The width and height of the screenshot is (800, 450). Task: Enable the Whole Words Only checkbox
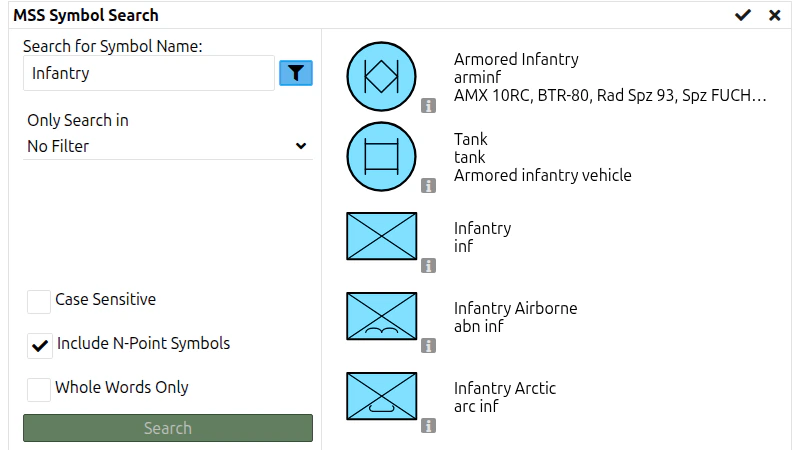tap(39, 390)
